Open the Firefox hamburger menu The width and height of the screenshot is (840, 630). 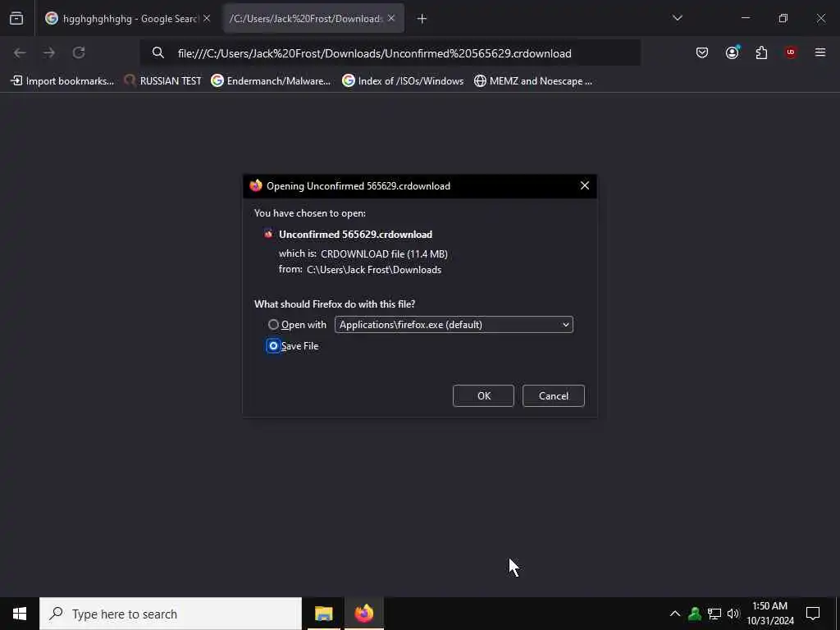click(x=820, y=52)
